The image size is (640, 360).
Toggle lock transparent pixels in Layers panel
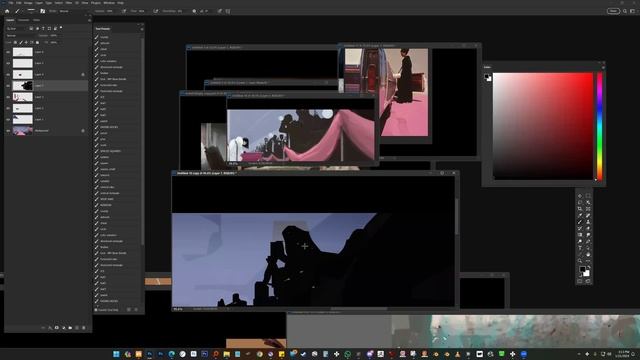click(16, 42)
